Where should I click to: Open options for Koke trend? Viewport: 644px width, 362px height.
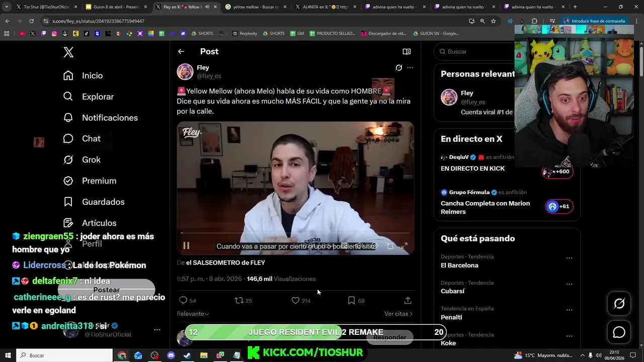569,336
